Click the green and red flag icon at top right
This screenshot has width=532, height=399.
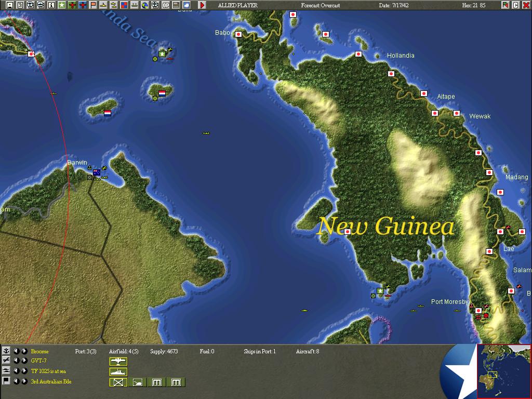506,5
